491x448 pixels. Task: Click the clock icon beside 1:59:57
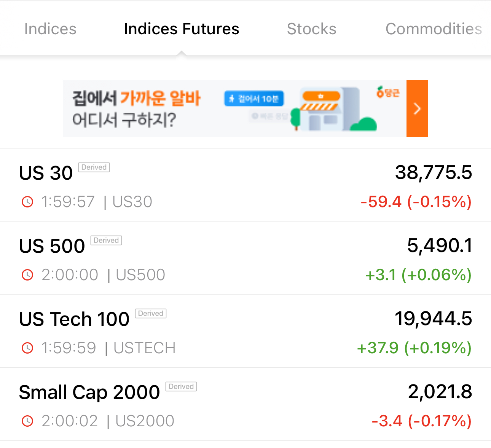click(x=27, y=202)
